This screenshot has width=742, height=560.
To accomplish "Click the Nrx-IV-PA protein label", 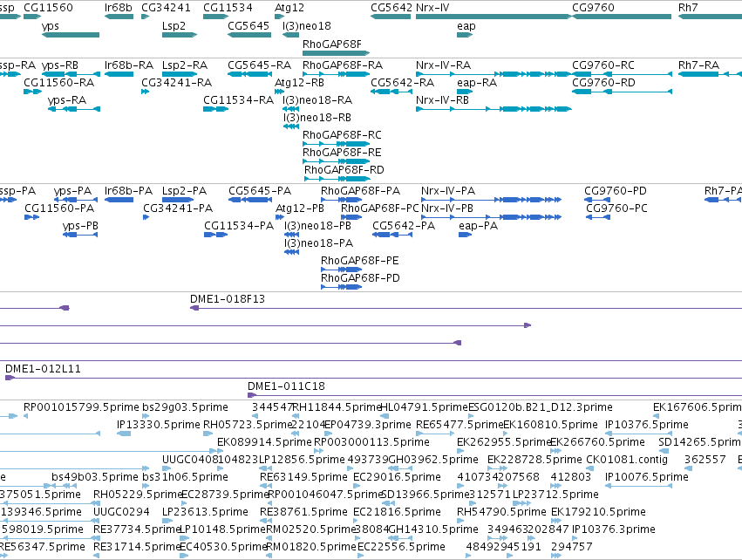I will (x=448, y=191).
